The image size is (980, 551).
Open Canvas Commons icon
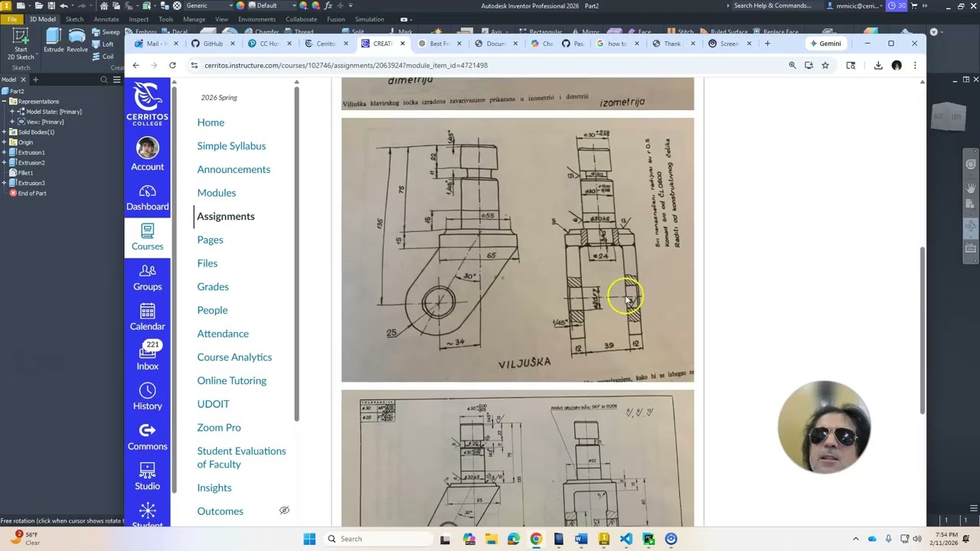[x=147, y=436]
